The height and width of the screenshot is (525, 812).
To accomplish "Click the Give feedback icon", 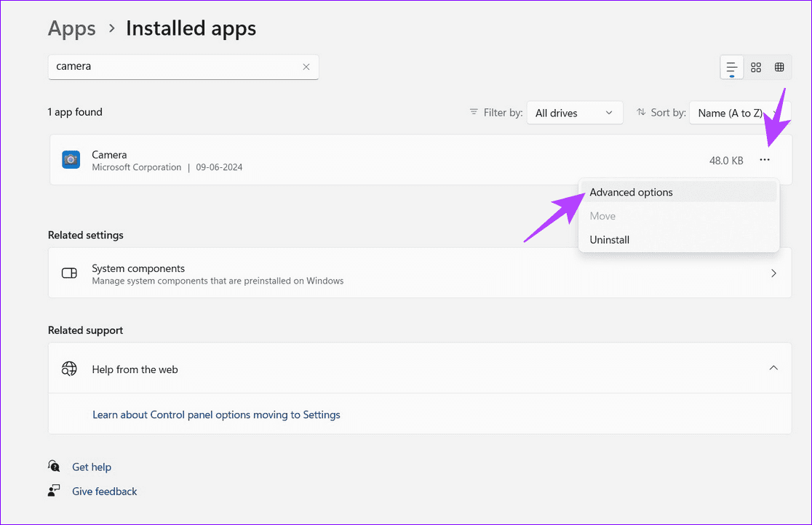I will tap(54, 491).
